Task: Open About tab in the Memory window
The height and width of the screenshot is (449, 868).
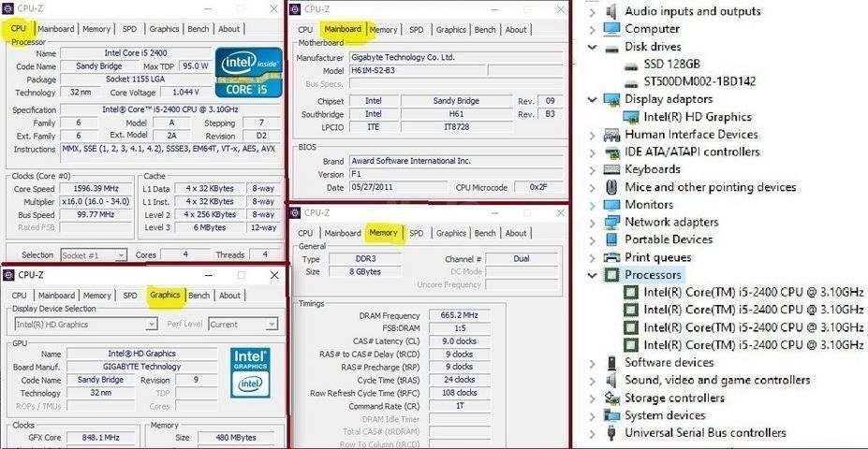Action: pyautogui.click(x=516, y=233)
